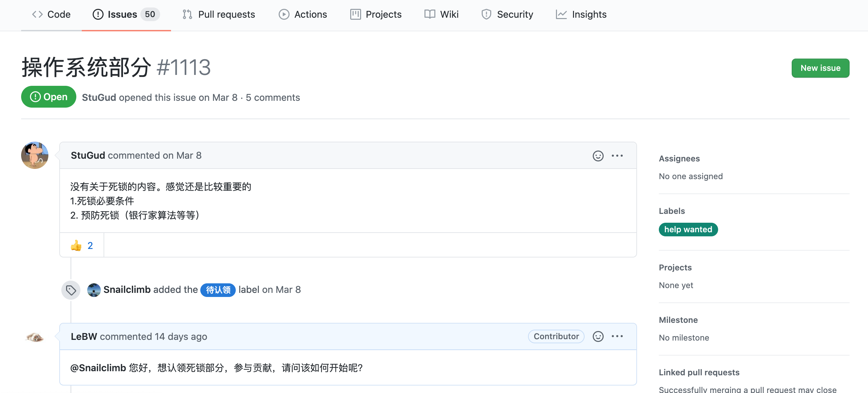The image size is (868, 393).
Task: Open the Issues tab icon
Action: 97,14
